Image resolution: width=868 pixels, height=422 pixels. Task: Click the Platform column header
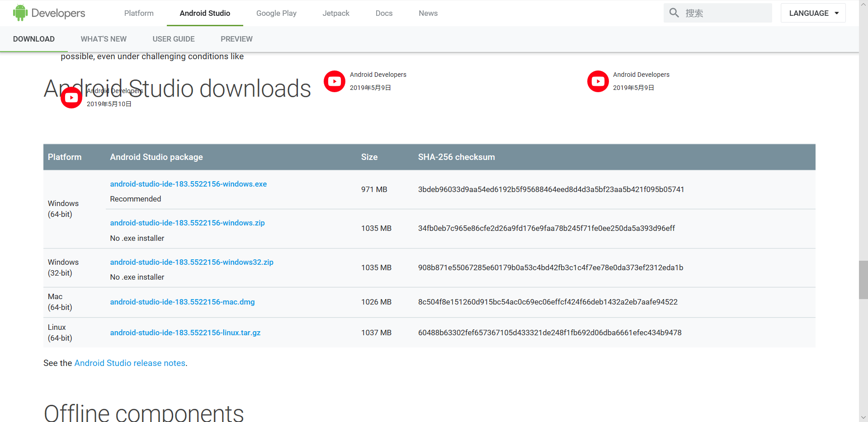pyautogui.click(x=65, y=157)
